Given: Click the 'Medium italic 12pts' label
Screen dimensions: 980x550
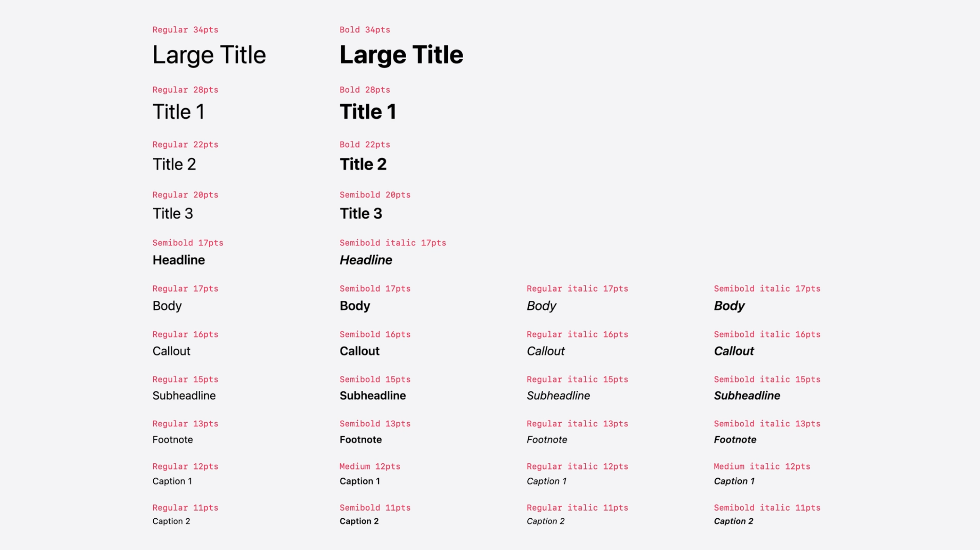Looking at the screenshot, I should point(762,466).
